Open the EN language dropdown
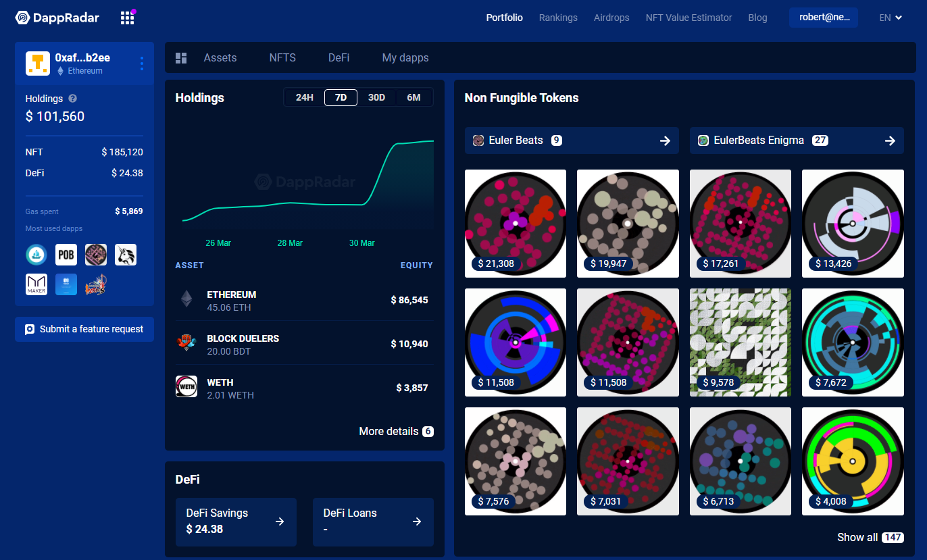Image resolution: width=927 pixels, height=560 pixels. 891,18
